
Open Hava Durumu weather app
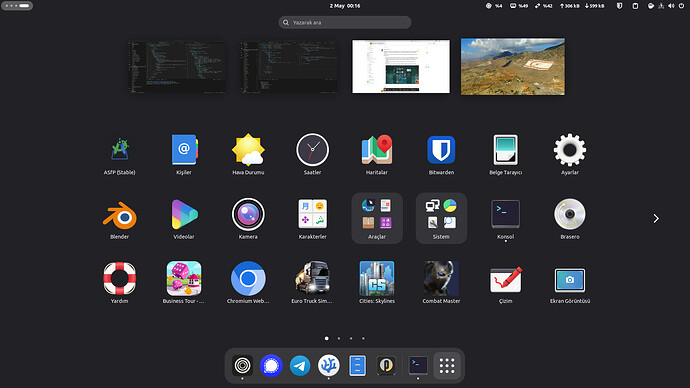click(x=248, y=154)
